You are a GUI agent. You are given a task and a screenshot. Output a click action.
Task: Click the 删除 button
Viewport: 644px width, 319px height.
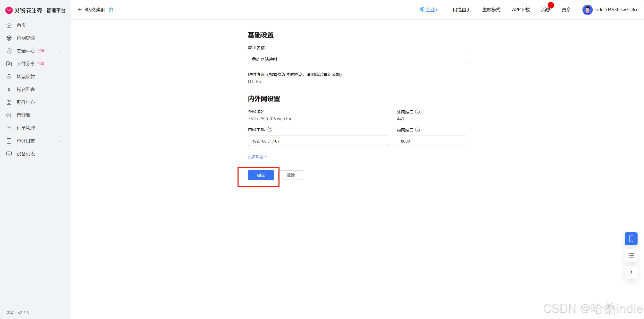coord(291,175)
